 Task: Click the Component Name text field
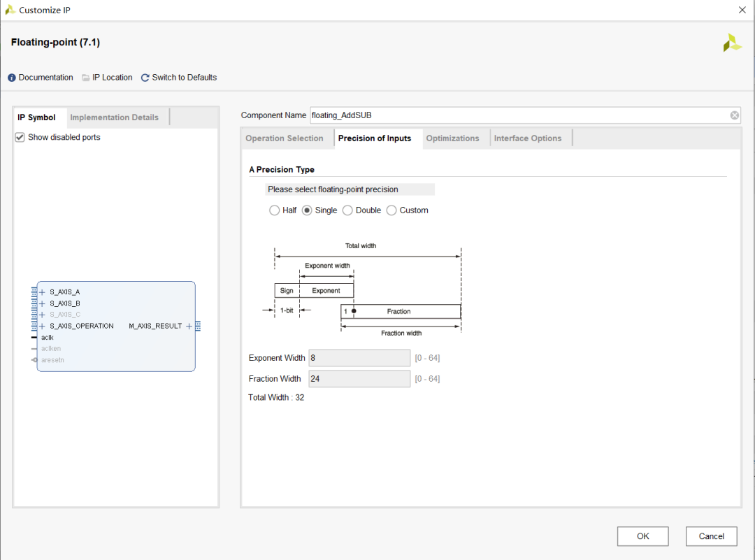click(x=517, y=115)
